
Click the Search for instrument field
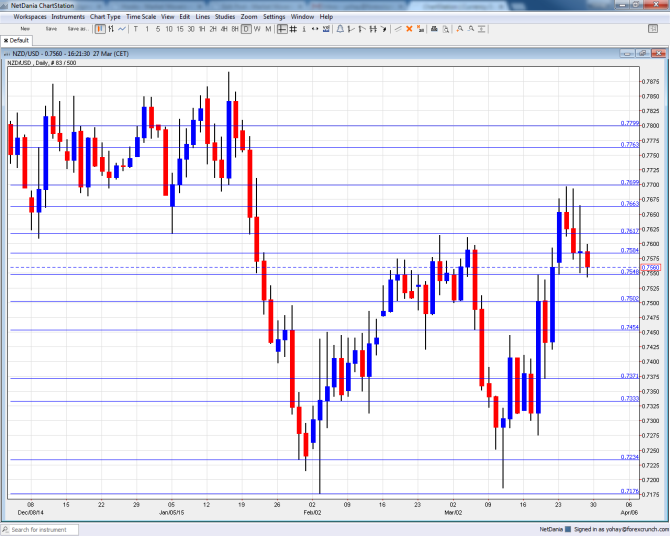[40, 530]
